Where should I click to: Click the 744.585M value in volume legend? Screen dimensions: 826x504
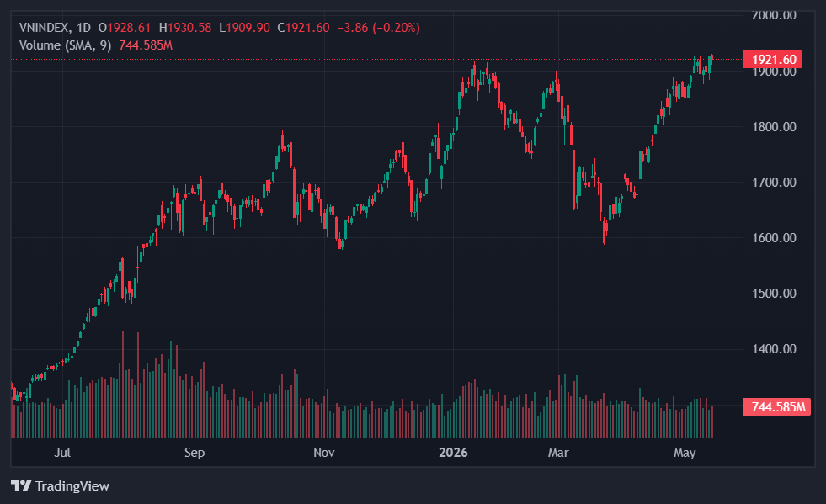(x=146, y=45)
